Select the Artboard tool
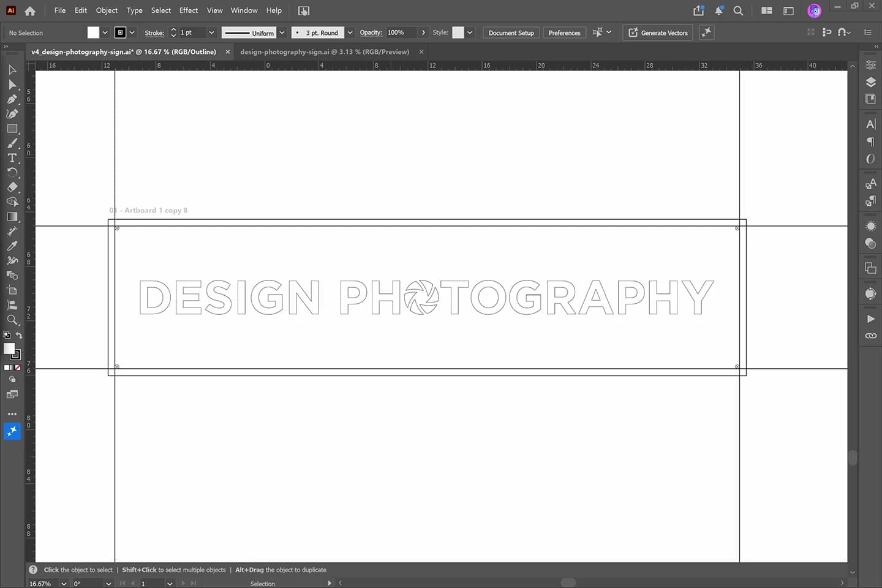 [12, 290]
